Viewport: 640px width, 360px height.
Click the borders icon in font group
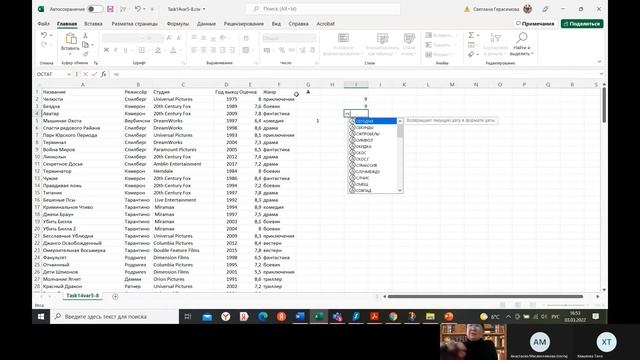(x=141, y=50)
